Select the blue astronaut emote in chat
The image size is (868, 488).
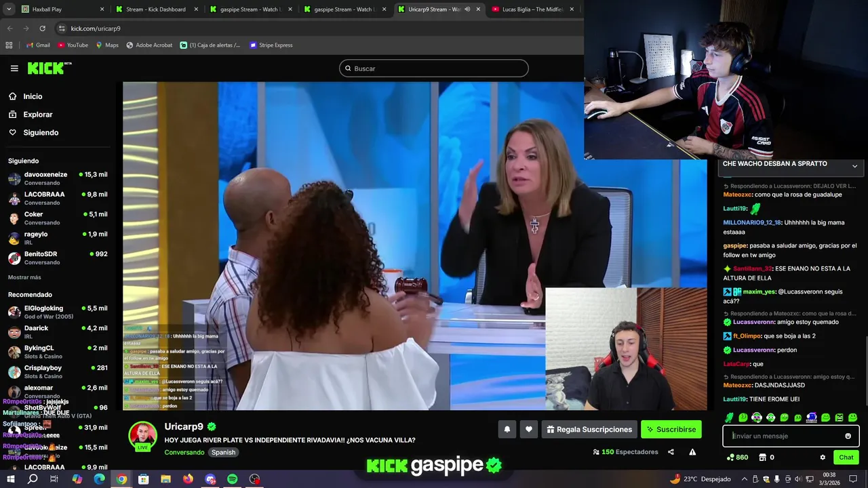812,418
